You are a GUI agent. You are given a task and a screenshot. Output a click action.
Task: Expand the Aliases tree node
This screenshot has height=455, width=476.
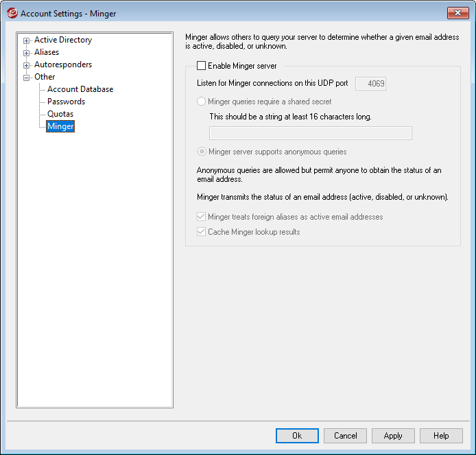27,53
